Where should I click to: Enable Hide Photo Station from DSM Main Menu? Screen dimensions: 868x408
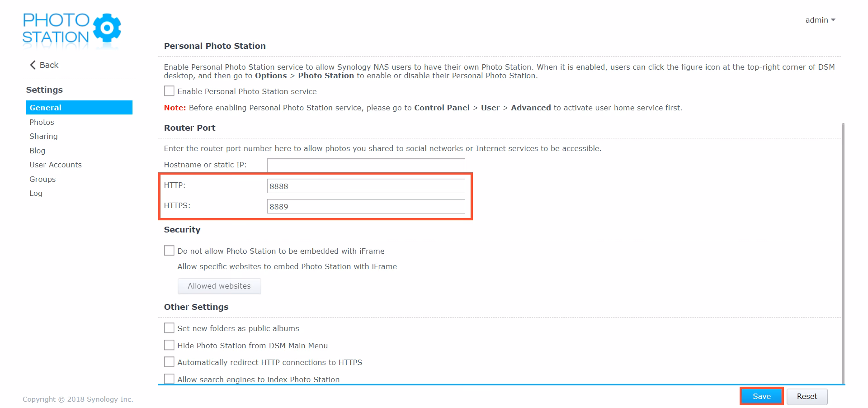point(169,345)
